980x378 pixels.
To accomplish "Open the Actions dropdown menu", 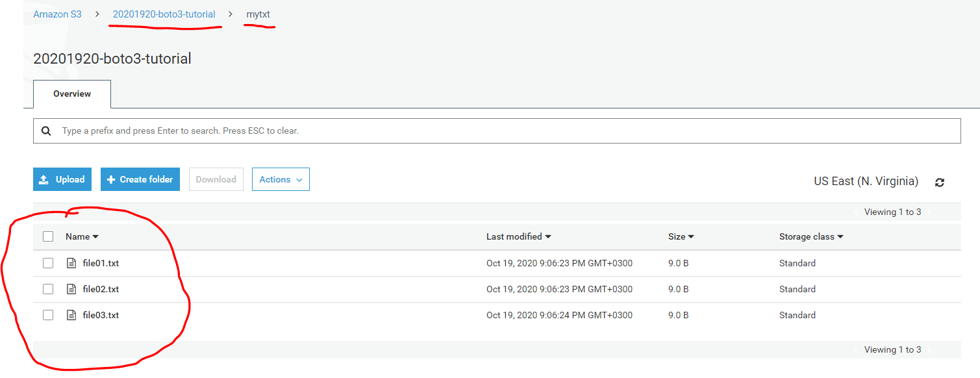I will [x=281, y=179].
